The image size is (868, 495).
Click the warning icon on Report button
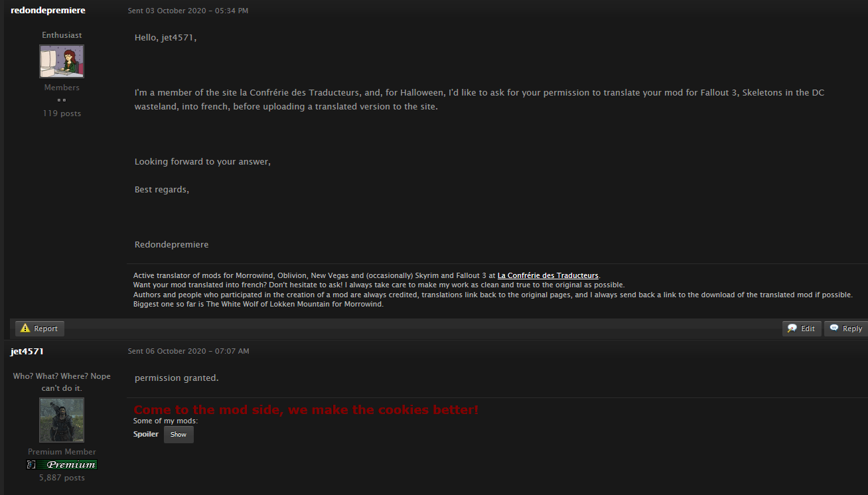click(x=25, y=328)
